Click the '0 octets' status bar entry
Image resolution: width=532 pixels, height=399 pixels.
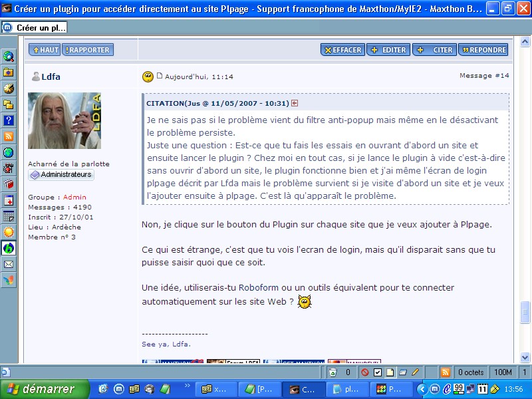[x=471, y=372]
